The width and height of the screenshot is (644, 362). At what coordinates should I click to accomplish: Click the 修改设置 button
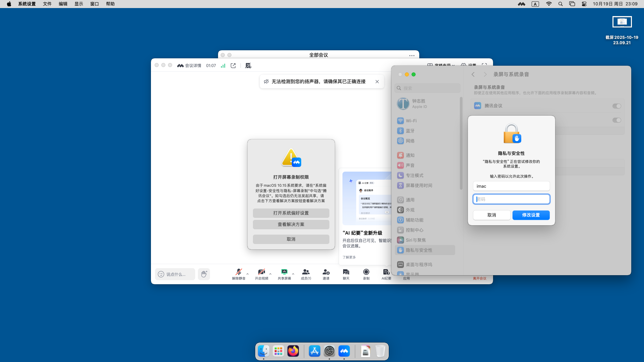click(531, 215)
